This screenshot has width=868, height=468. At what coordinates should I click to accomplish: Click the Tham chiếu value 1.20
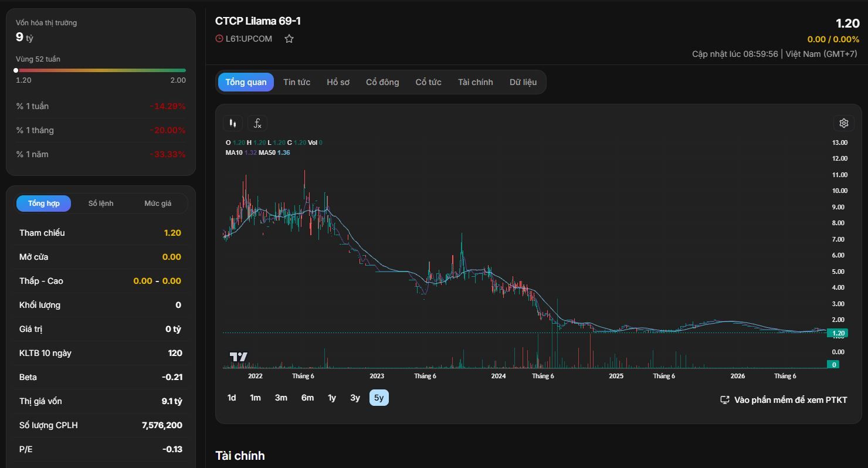[172, 233]
